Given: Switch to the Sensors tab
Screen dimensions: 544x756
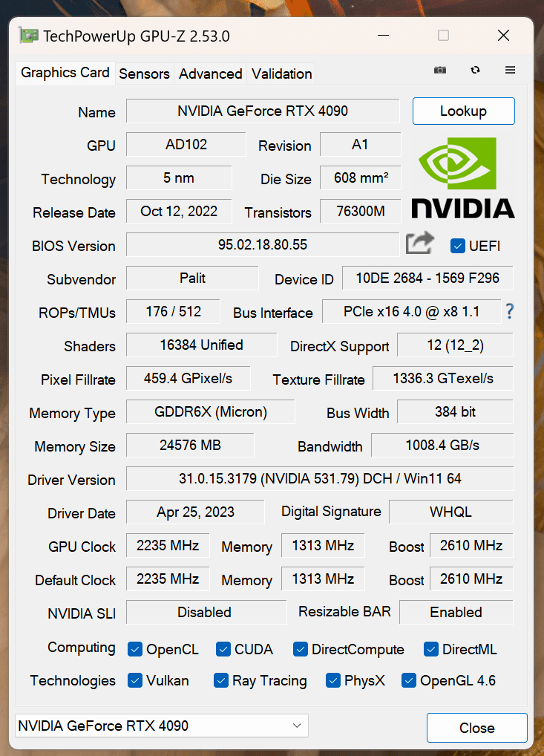Looking at the screenshot, I should coord(144,74).
